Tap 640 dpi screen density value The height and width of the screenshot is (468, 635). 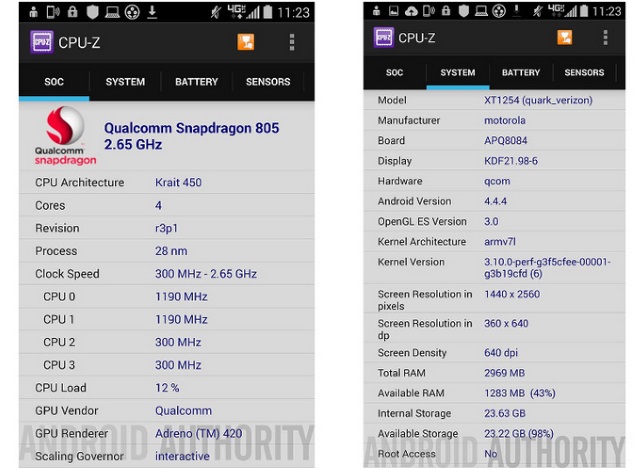coord(501,353)
